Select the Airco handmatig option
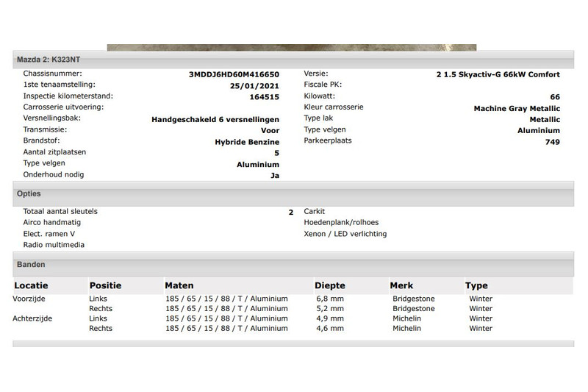 [51, 222]
